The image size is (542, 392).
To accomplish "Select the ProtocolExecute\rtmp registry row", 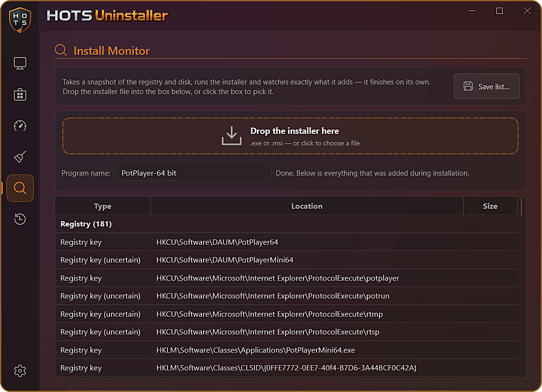I will 286,314.
